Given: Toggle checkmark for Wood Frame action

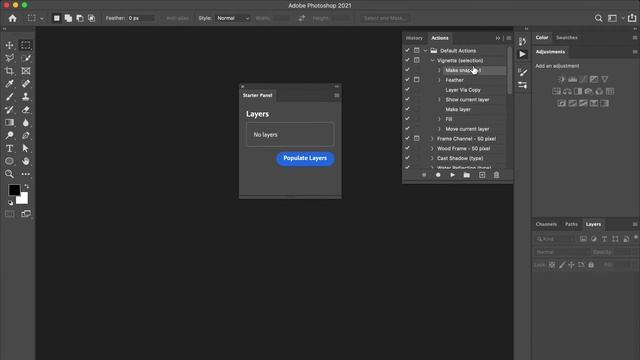Looking at the screenshot, I should pyautogui.click(x=407, y=149).
